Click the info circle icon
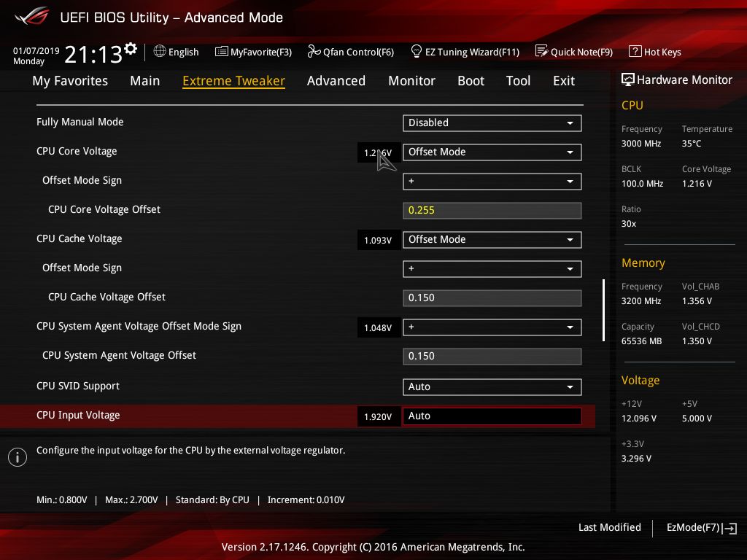 pyautogui.click(x=18, y=457)
